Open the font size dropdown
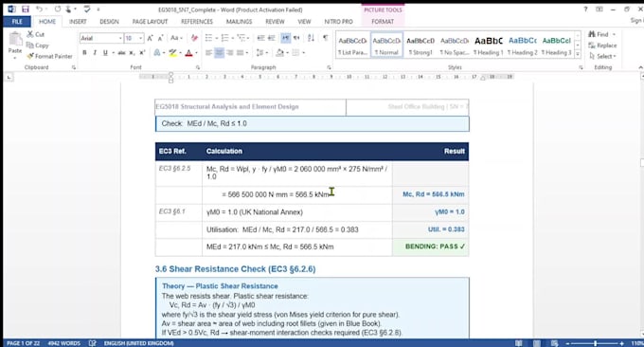 point(141,38)
